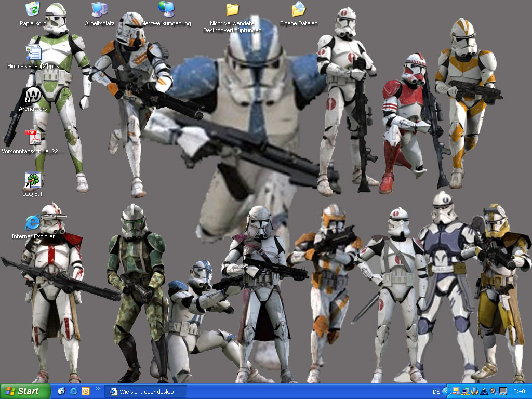This screenshot has height=399, width=532.
Task: Open the Papierkorb recycle bin icon
Action: tap(33, 9)
